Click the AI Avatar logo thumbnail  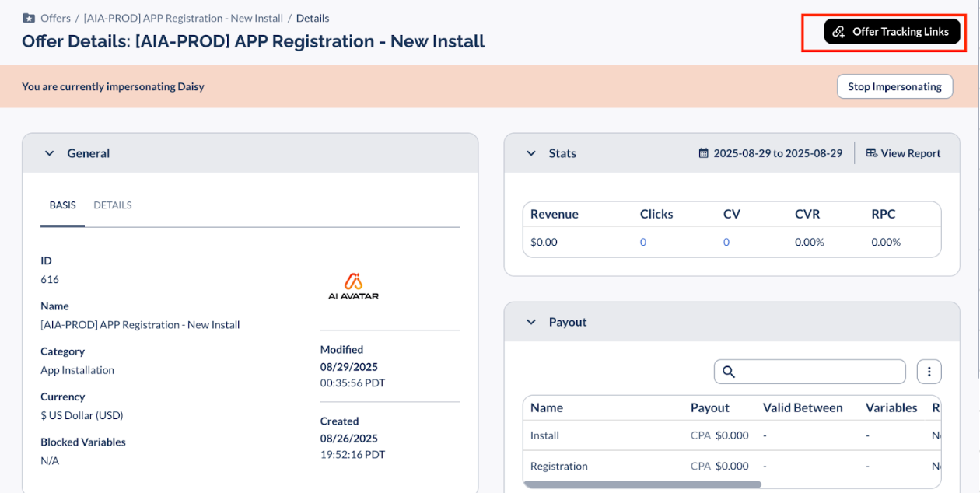click(353, 286)
